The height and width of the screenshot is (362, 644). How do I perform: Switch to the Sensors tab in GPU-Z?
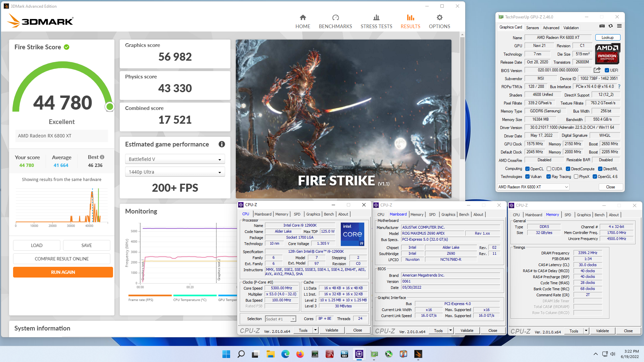tap(532, 27)
